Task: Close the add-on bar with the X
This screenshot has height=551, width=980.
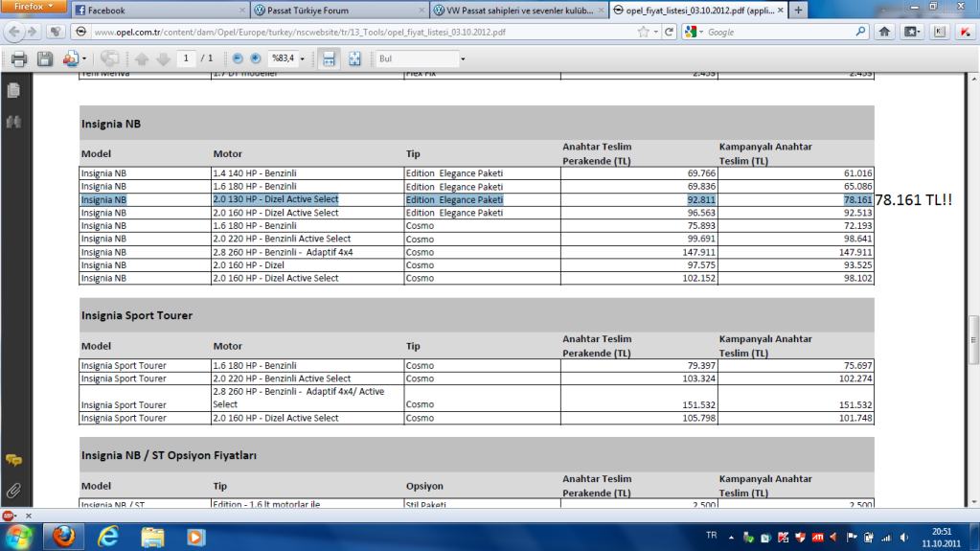Action: pos(28,516)
